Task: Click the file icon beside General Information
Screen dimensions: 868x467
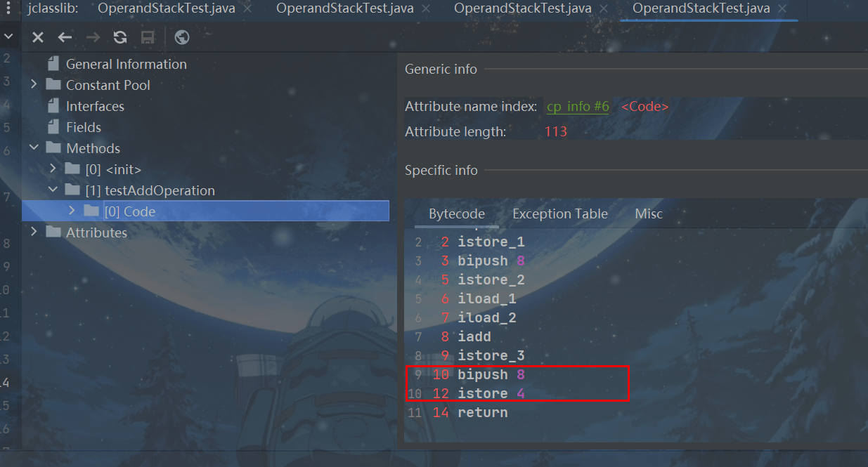Action: point(53,64)
